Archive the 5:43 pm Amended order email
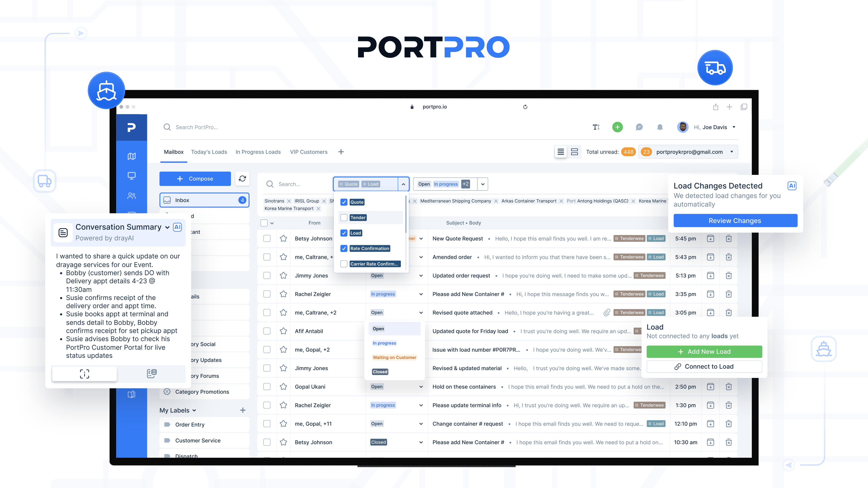The width and height of the screenshot is (868, 488). click(710, 257)
